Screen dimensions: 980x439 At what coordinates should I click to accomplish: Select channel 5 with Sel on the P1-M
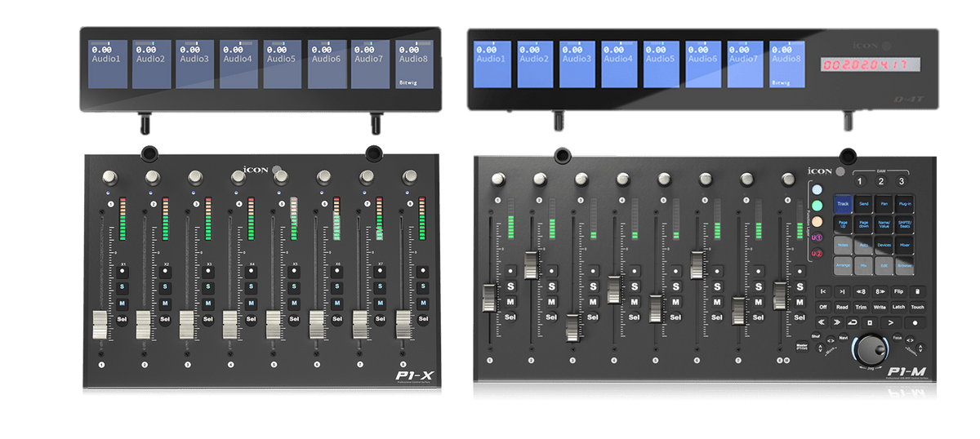[676, 317]
